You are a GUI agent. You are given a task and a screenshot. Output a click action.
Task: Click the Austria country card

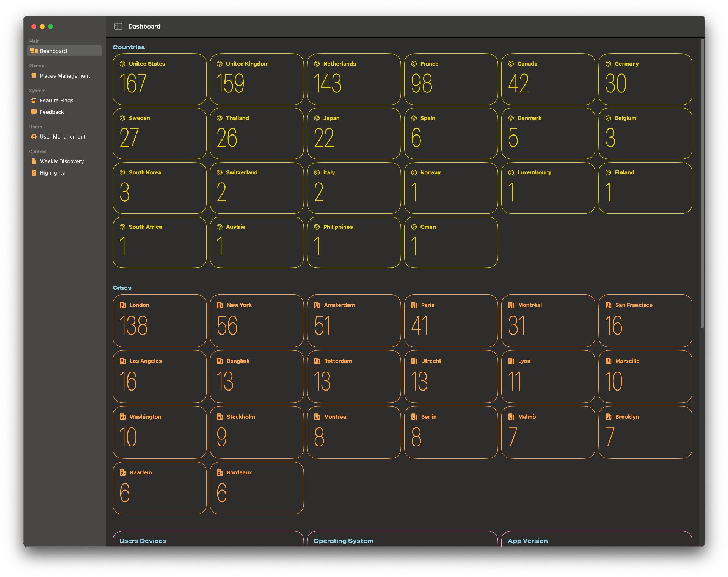[257, 242]
